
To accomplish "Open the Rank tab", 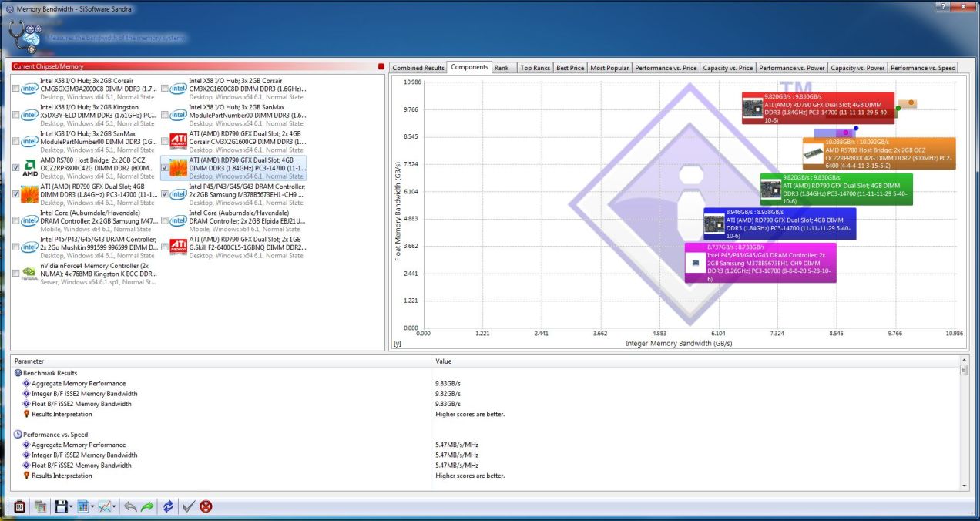I will (502, 68).
